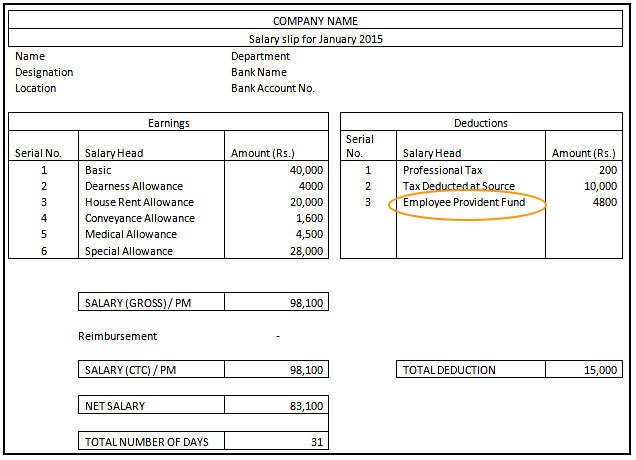Click the TOTAL NUMBER OF DAYS value 31
636x460 pixels.
click(315, 440)
